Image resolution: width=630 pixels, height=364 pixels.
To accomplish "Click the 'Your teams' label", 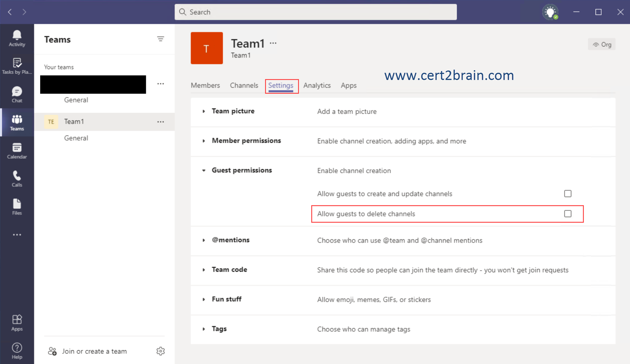I will [59, 67].
